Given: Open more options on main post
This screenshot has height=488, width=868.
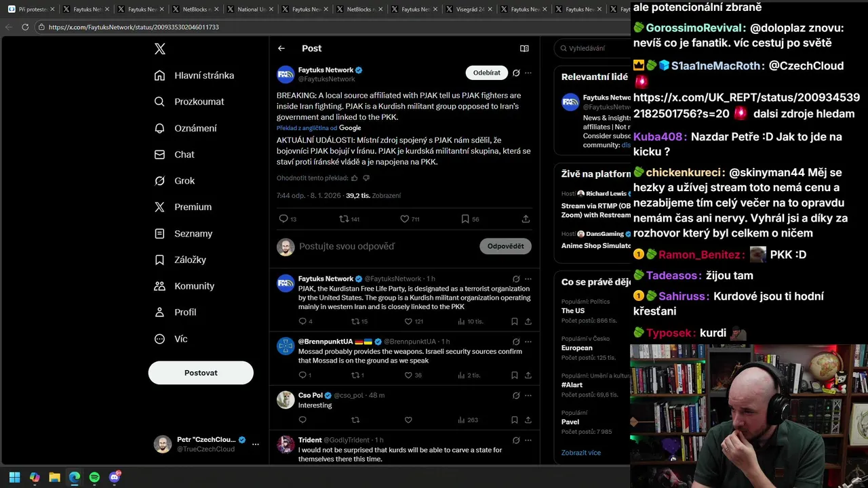Looking at the screenshot, I should (528, 73).
